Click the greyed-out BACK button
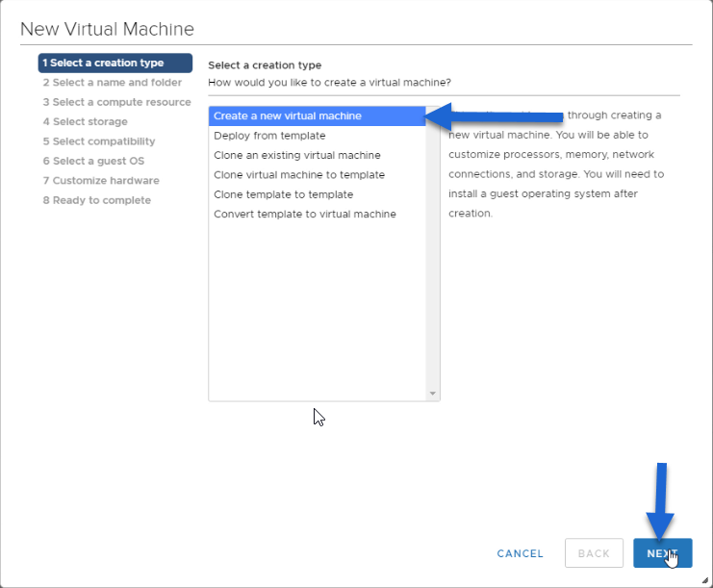 coord(594,553)
